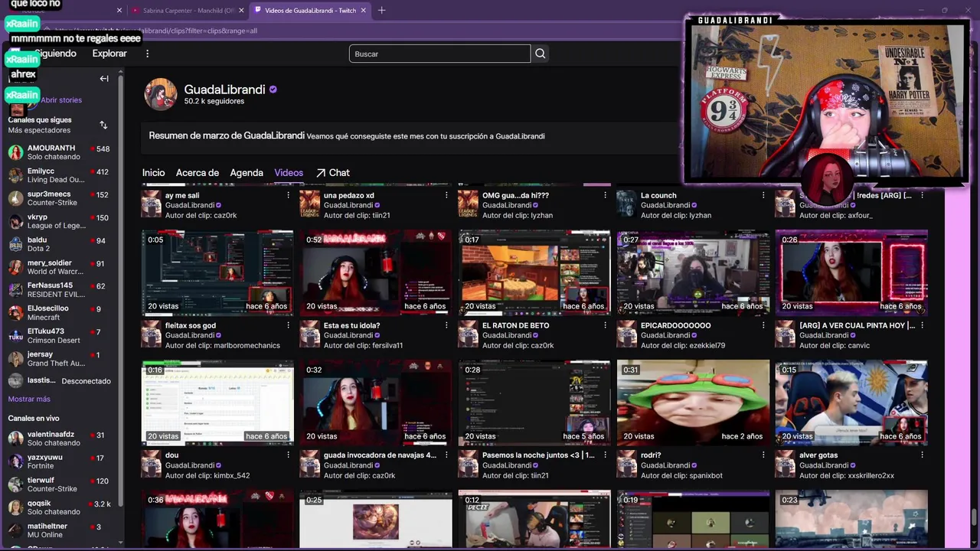Open options for clip 'fleitax sos god'
980x551 pixels.
click(288, 326)
